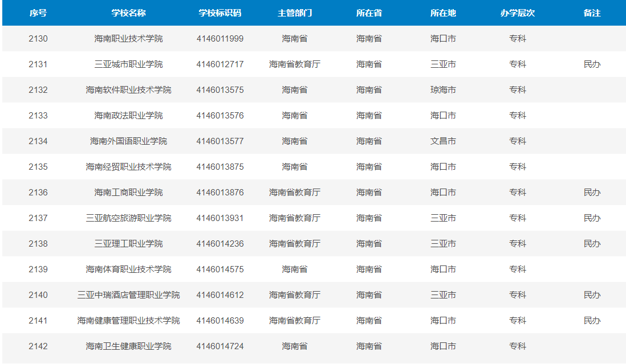The width and height of the screenshot is (626, 364).
Task: Select school name 海南健康管理职业技术学院
Action: [x=128, y=321]
